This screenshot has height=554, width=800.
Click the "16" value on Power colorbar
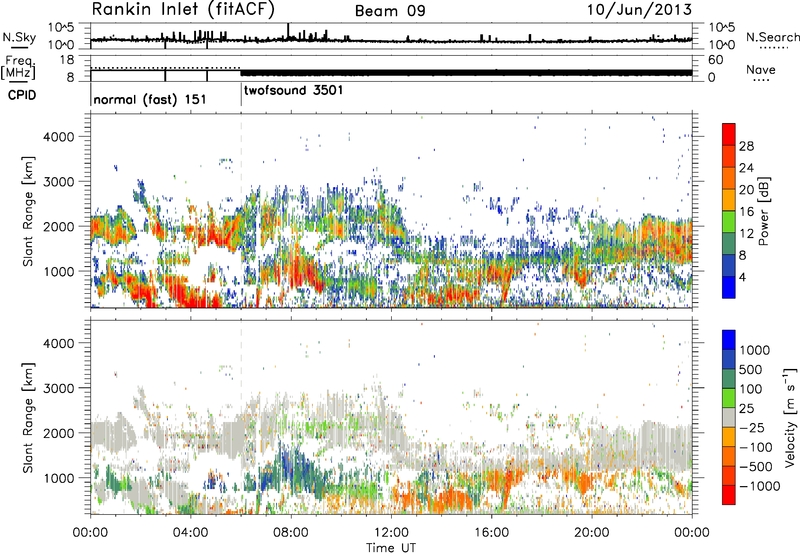tap(746, 212)
